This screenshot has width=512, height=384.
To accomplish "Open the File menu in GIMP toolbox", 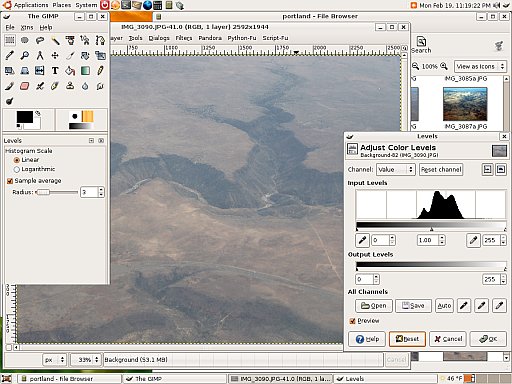I will [x=10, y=27].
